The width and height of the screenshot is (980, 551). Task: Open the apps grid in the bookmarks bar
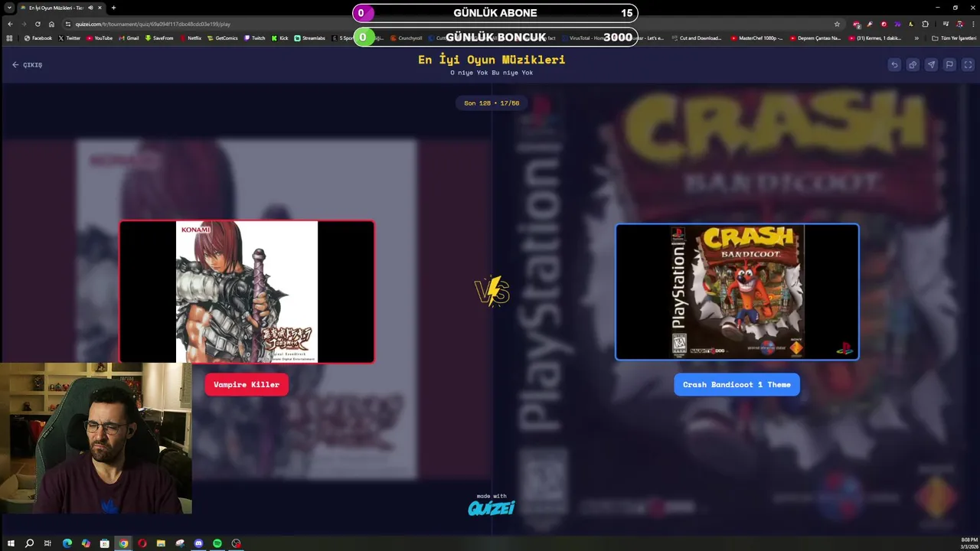[x=9, y=38]
